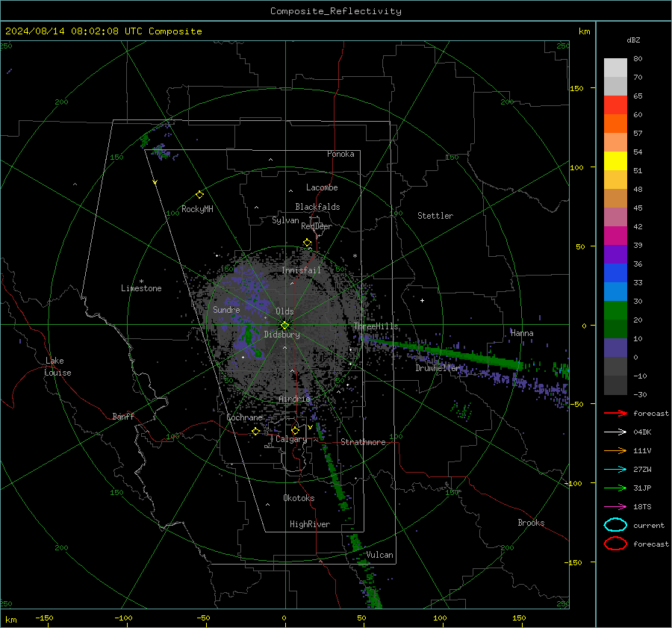
Task: Click the 33 dBZ blue color swatch
Action: [x=615, y=291]
